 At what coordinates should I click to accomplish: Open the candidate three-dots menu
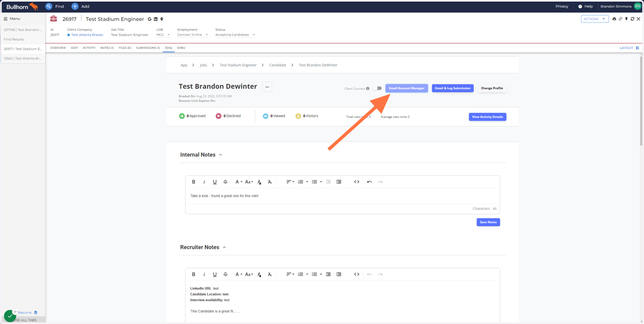click(x=267, y=87)
